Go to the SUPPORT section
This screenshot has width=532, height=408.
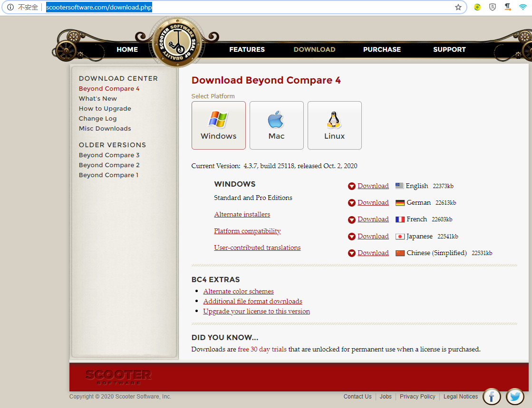[449, 49]
